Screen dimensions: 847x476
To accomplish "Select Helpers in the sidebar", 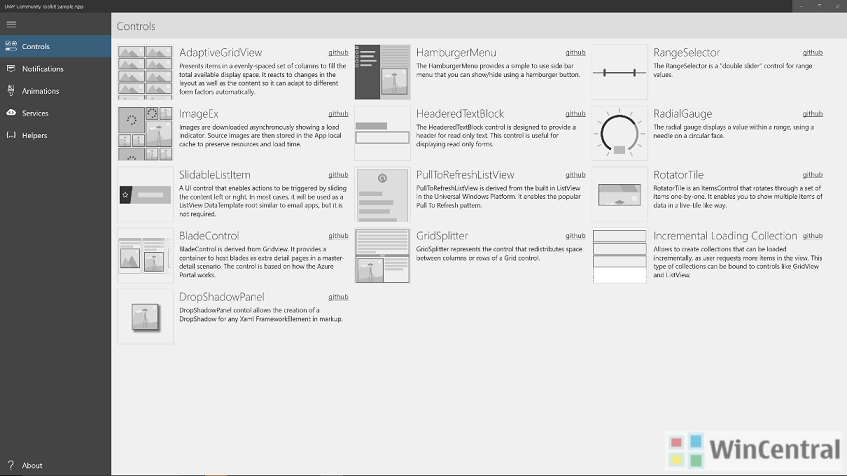I will (x=55, y=135).
